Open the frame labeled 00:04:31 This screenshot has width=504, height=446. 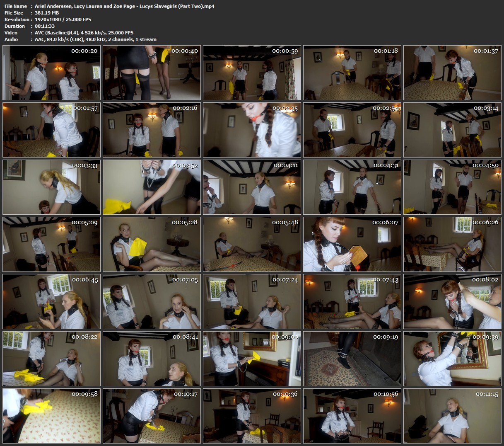tap(352, 187)
